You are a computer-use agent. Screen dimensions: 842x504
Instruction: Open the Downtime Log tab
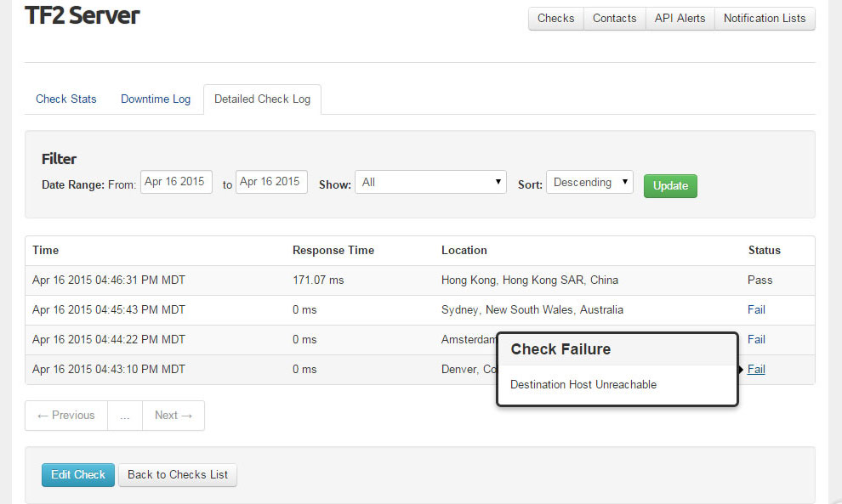(x=156, y=99)
